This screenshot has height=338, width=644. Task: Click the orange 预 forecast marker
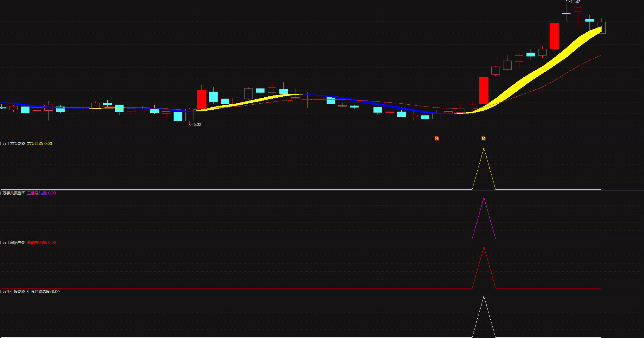click(437, 138)
